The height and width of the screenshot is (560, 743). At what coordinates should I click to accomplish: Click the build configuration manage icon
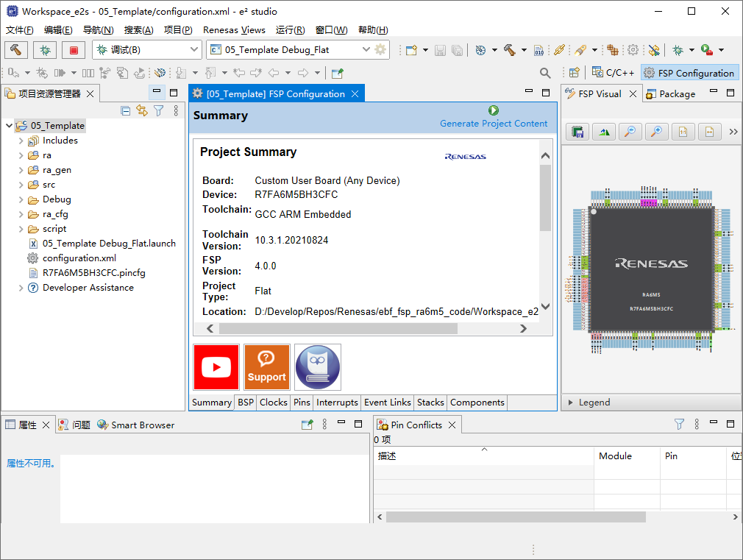click(480, 50)
